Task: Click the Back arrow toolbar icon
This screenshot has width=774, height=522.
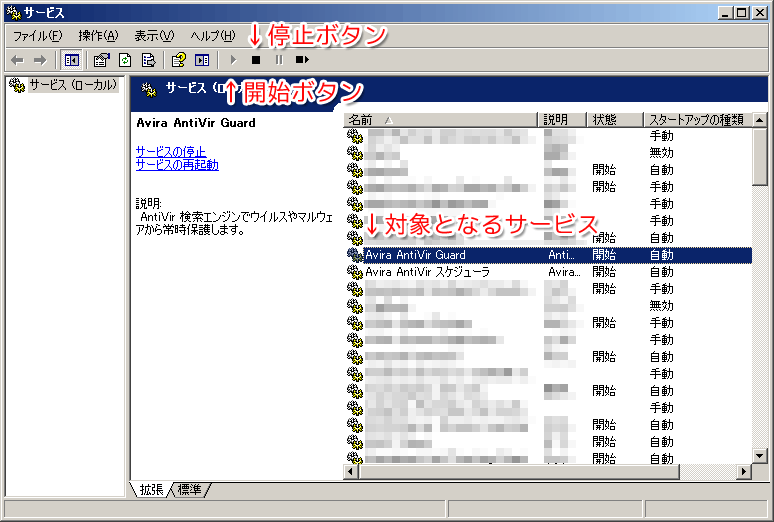Action: click(x=17, y=60)
